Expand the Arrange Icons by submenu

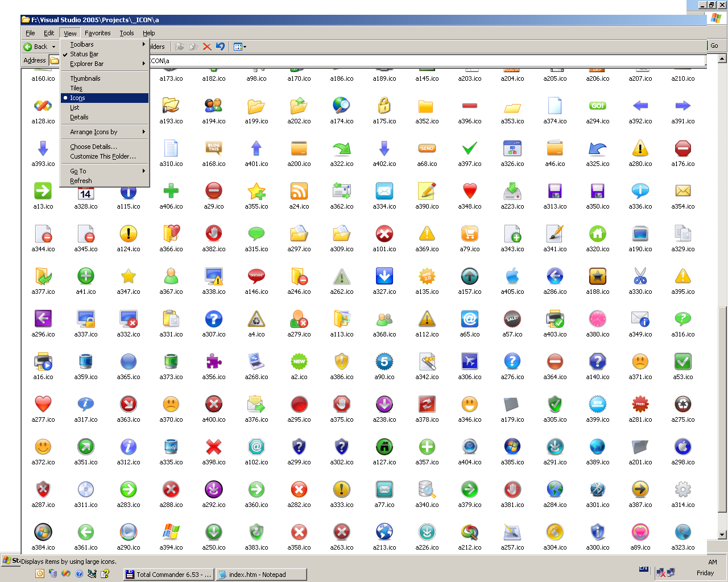tap(105, 132)
